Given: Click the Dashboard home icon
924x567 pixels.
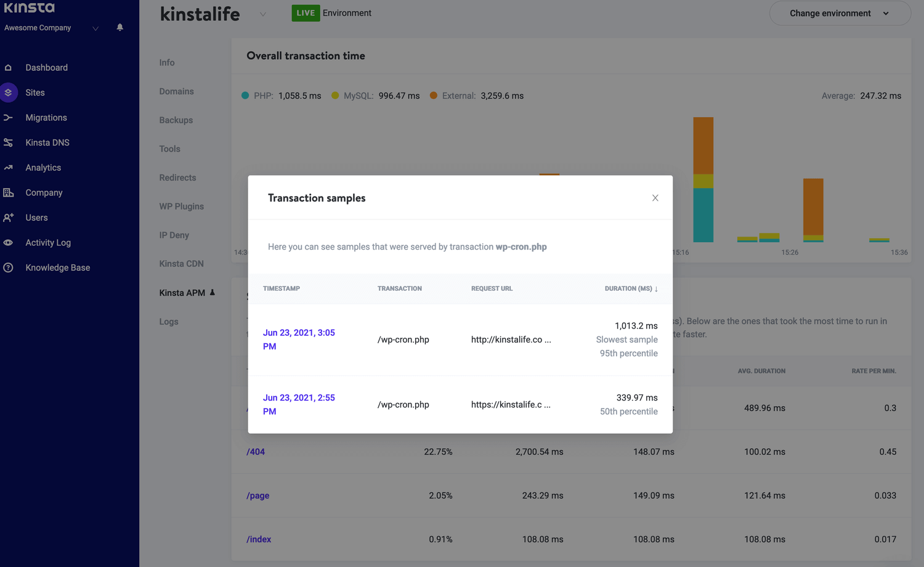Looking at the screenshot, I should (8, 68).
